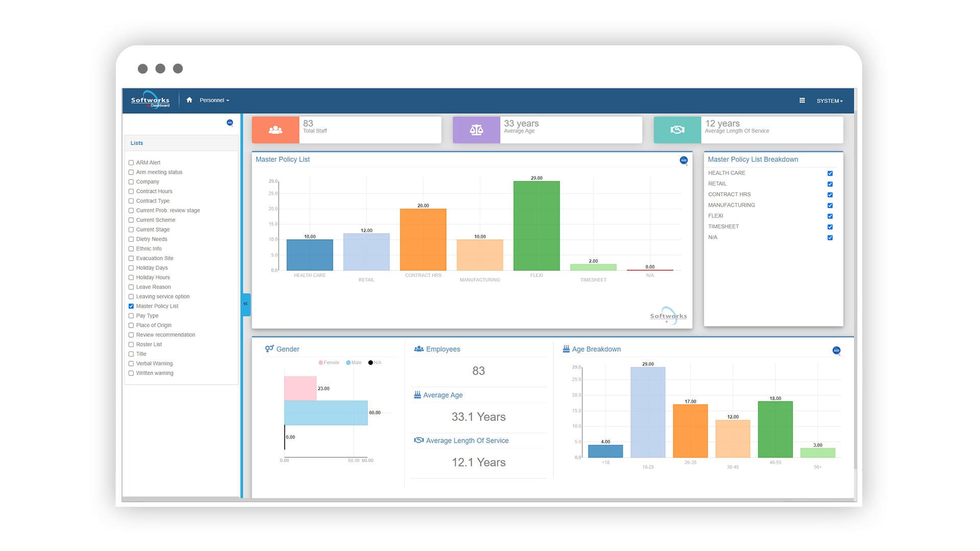Disable the TIMESHEET checkbox in policy breakdown
This screenshot has height=551, width=980.
(x=829, y=227)
